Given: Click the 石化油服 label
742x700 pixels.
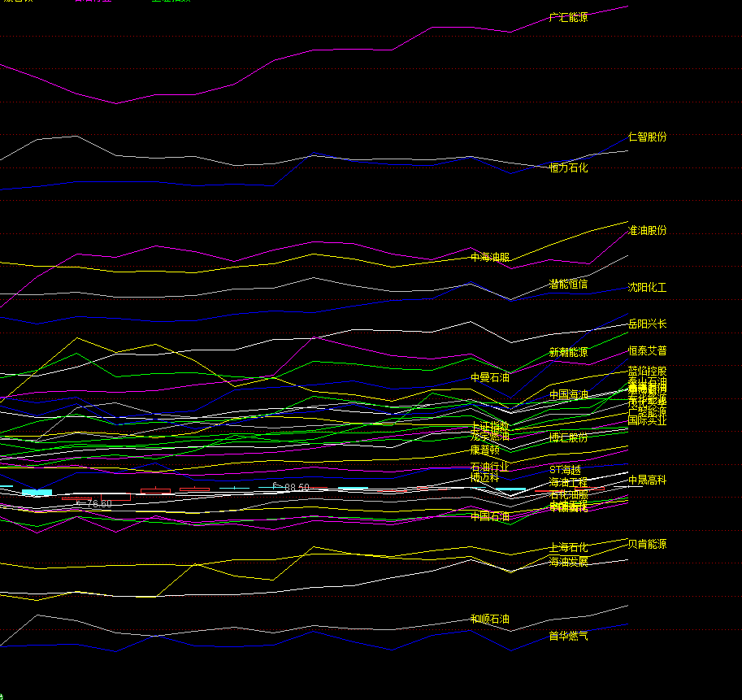Looking at the screenshot, I should click(x=568, y=494).
